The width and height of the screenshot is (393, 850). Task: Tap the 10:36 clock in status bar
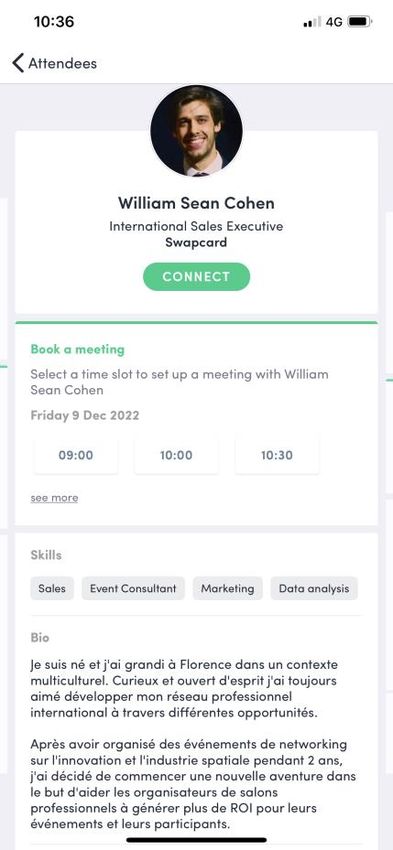pyautogui.click(x=54, y=22)
